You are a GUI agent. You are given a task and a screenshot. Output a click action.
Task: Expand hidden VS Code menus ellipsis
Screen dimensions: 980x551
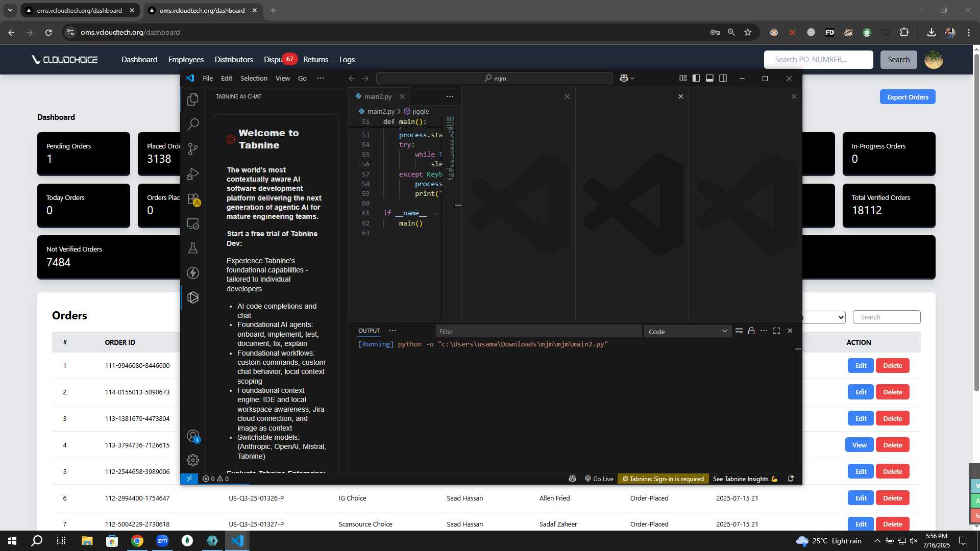tap(320, 78)
